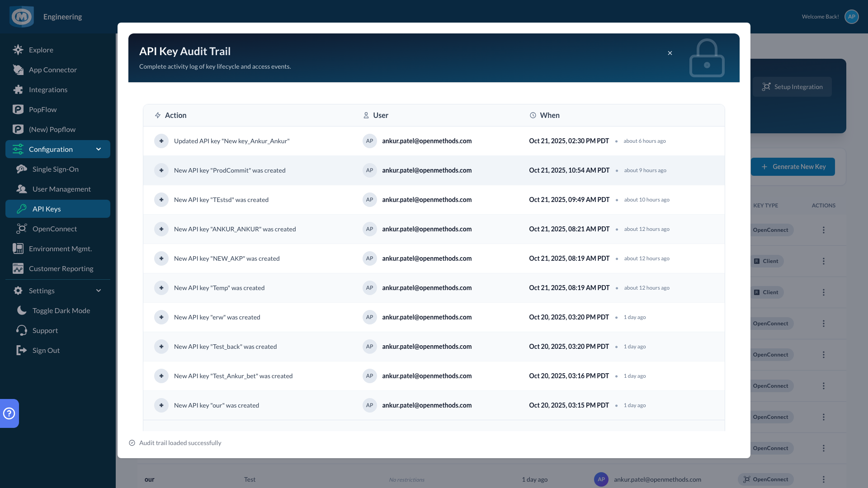Open the help question-mark widget
Viewport: 868px width, 488px height.
tap(9, 413)
